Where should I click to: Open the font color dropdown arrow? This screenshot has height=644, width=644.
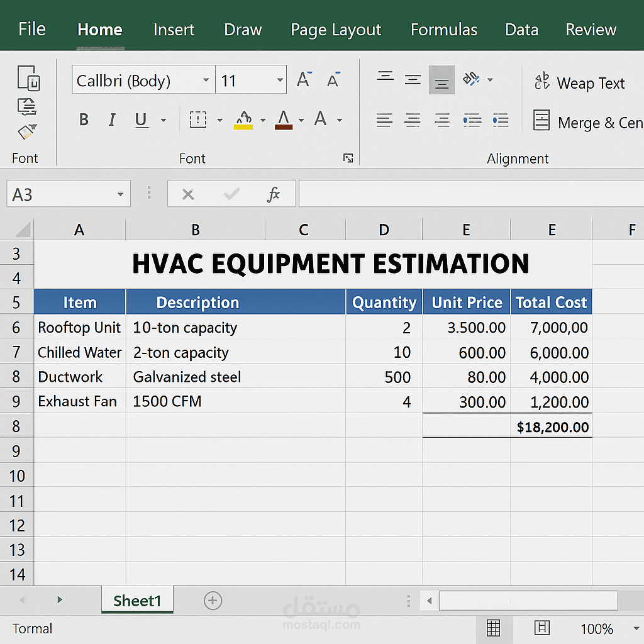(x=301, y=120)
